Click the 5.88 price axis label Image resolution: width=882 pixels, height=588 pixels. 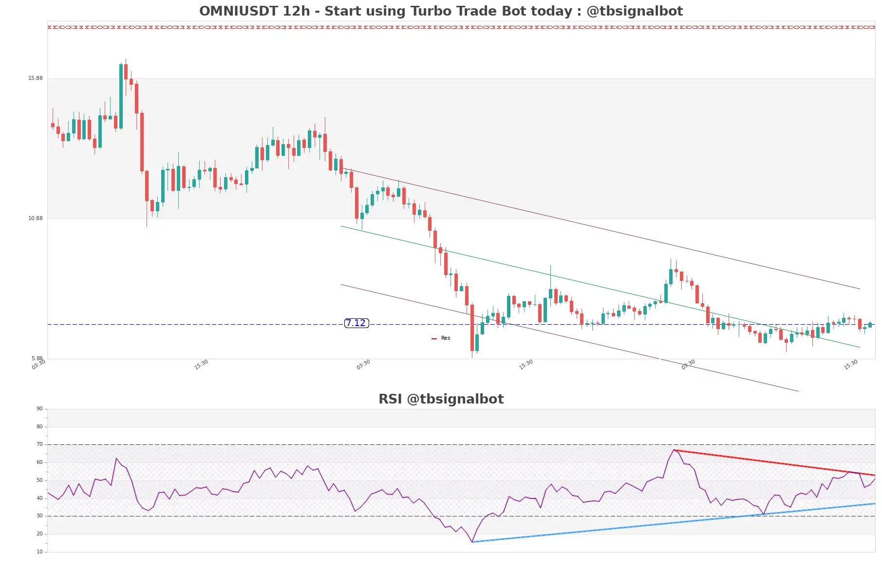pyautogui.click(x=37, y=359)
